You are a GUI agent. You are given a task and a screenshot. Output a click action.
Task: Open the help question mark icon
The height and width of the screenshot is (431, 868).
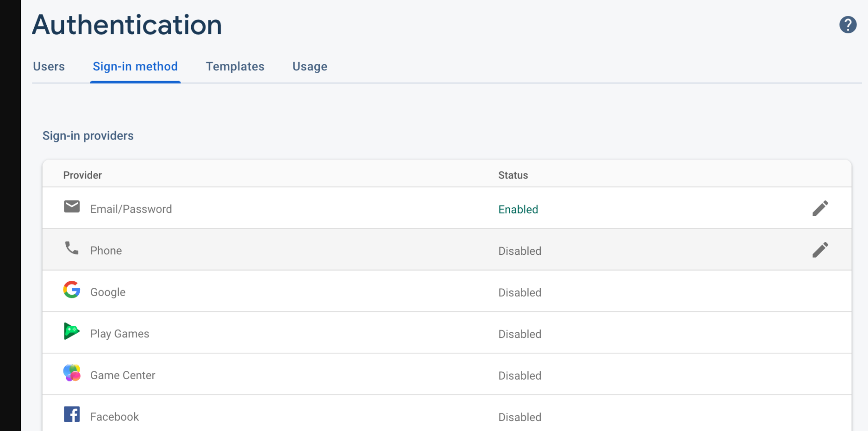click(848, 25)
